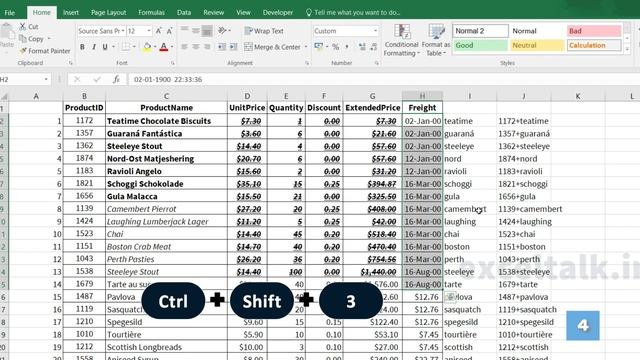Toggle Align Right
This screenshot has height=360, width=640.
pos(207,47)
